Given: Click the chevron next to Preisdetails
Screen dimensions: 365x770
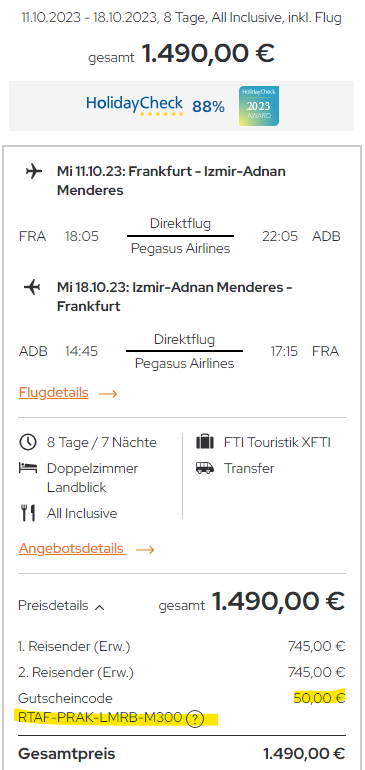Looking at the screenshot, I should [99, 607].
